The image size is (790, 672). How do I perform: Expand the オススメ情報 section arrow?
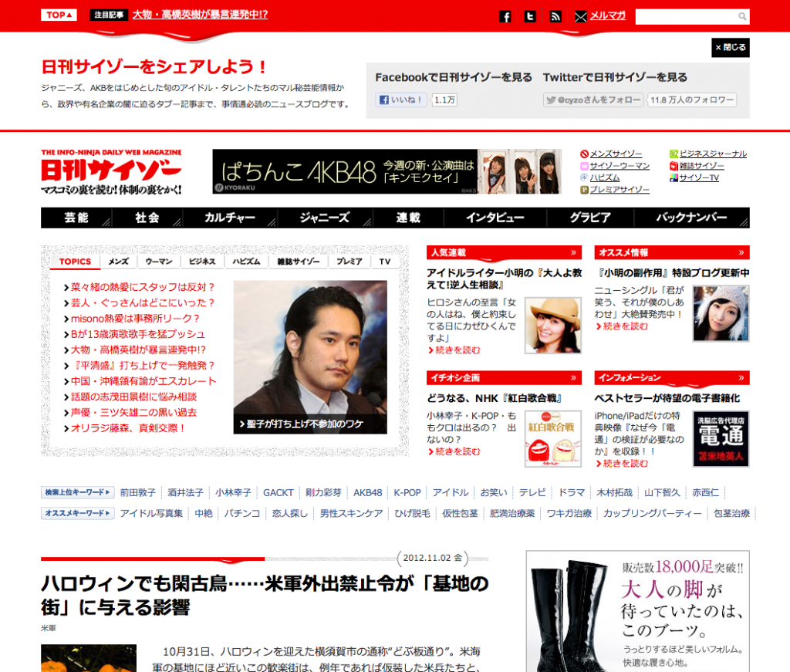pyautogui.click(x=741, y=252)
